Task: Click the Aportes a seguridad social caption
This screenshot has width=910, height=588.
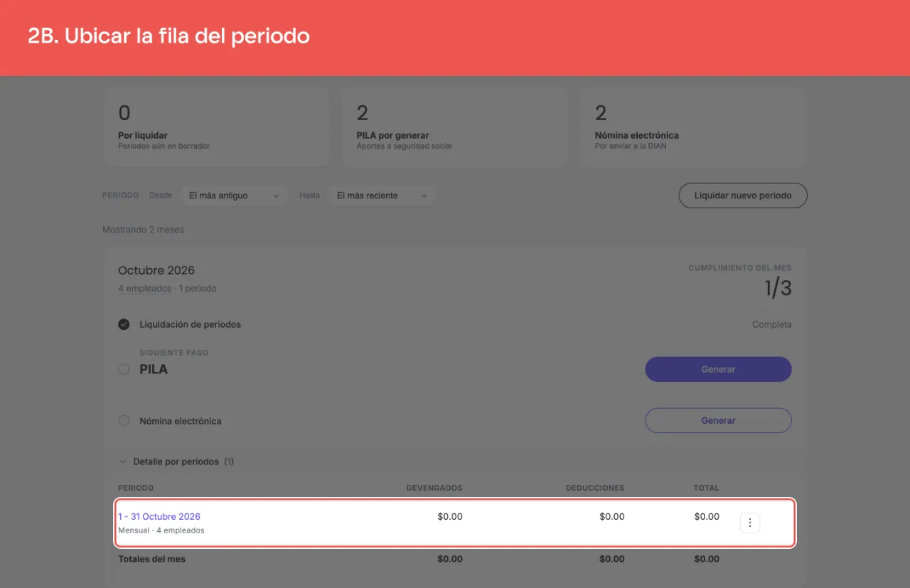Action: point(405,146)
